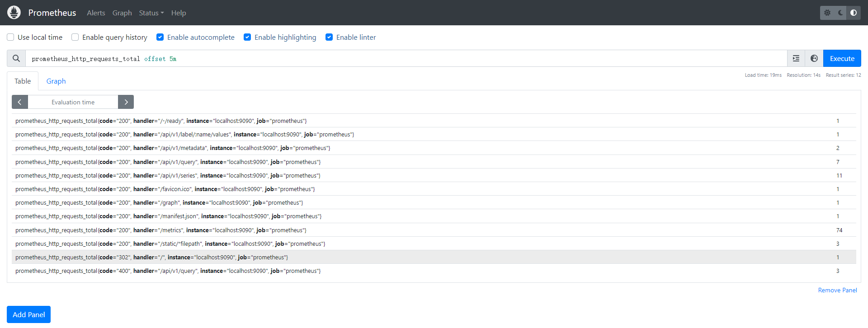Screen dimensions: 868x328
Task: Select the /metrics handler row
Action: 434,230
